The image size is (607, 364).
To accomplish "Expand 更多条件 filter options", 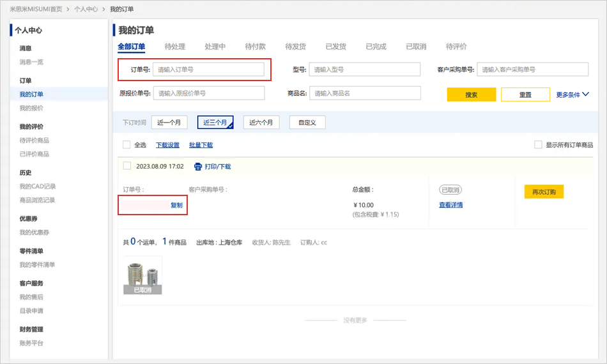I will click(572, 95).
